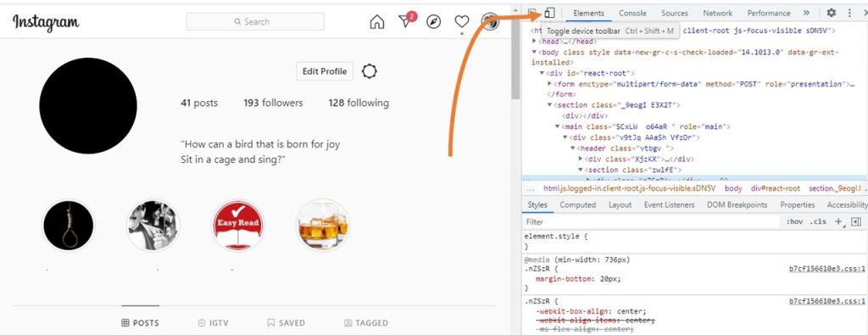Select the Styles pane tab
The image size is (868, 335).
[x=537, y=205]
